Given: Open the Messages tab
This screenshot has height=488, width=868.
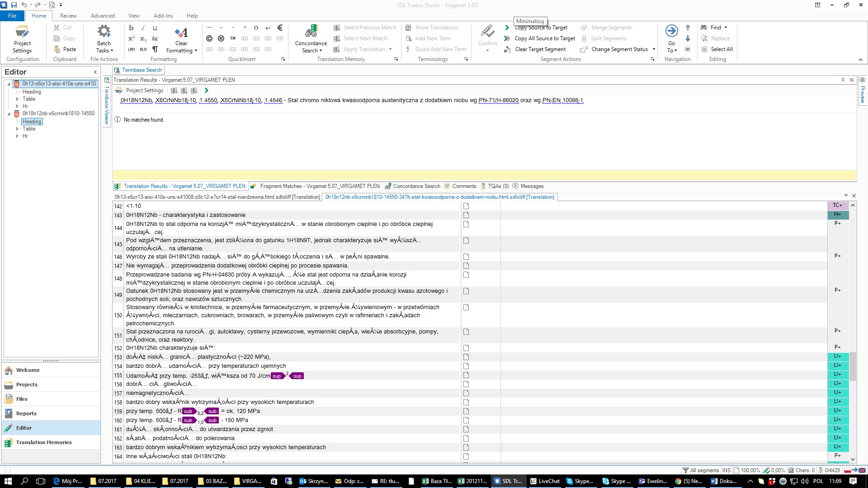Looking at the screenshot, I should pyautogui.click(x=528, y=186).
